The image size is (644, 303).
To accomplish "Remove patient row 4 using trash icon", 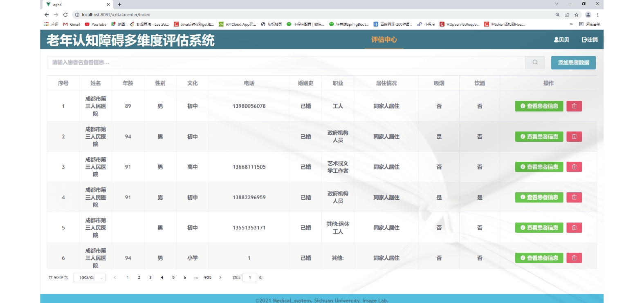I will [x=574, y=197].
